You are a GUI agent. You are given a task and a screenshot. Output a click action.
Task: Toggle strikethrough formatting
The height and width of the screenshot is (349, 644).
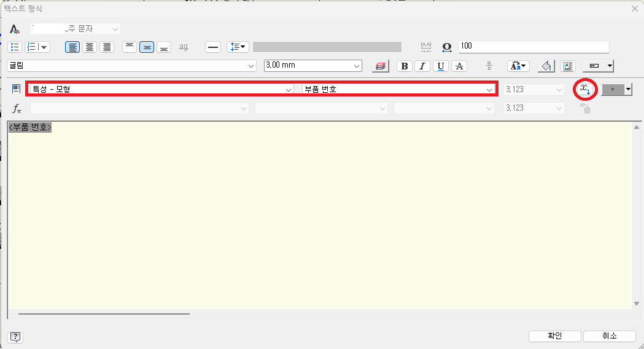tap(459, 66)
